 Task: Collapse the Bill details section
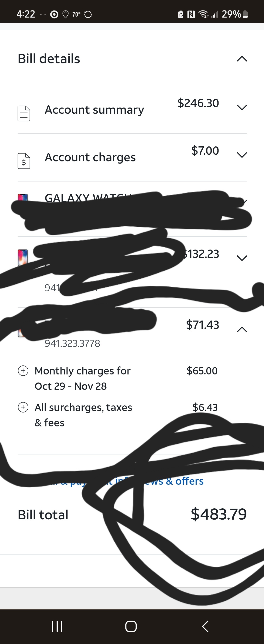pyautogui.click(x=242, y=59)
